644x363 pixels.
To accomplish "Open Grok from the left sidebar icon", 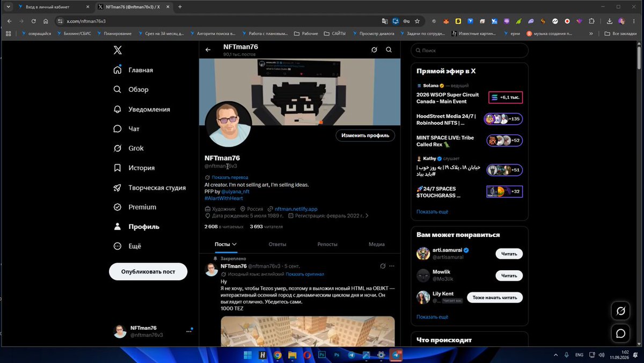I will pyautogui.click(x=118, y=149).
